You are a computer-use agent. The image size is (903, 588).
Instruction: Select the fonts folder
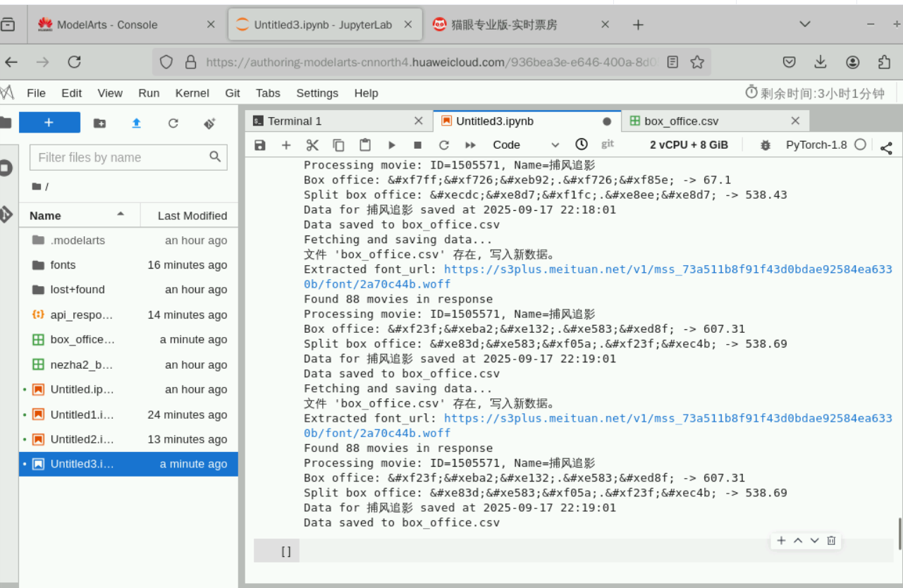(128, 265)
